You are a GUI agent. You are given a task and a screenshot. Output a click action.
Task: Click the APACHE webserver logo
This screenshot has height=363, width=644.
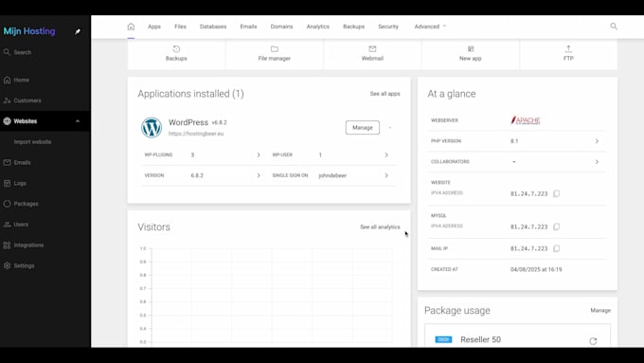click(526, 120)
